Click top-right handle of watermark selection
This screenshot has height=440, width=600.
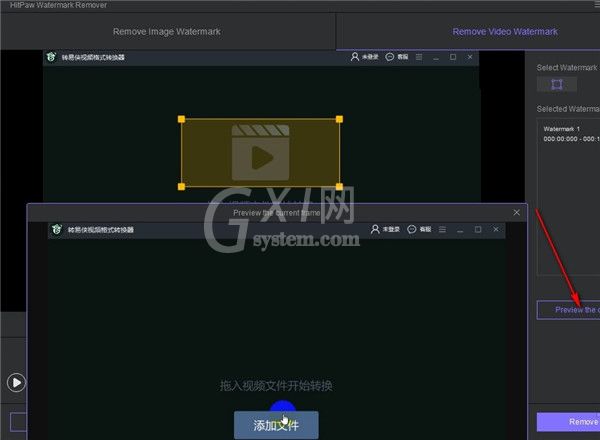tap(339, 119)
